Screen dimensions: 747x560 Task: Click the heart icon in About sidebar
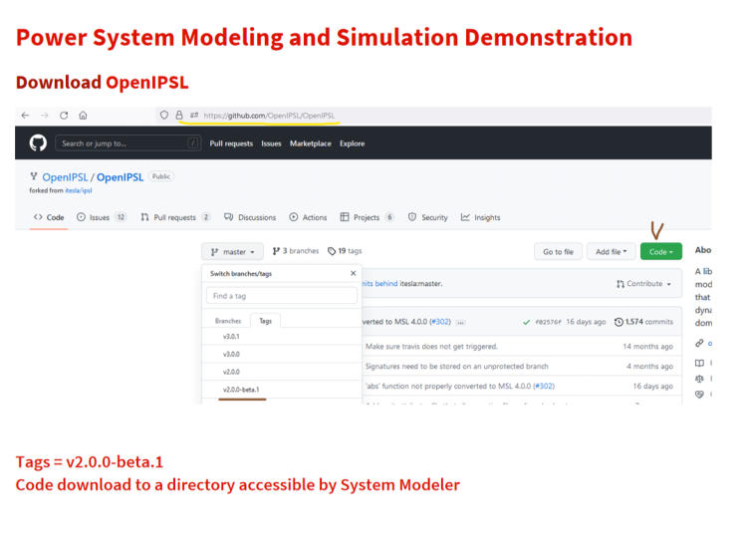tap(699, 395)
